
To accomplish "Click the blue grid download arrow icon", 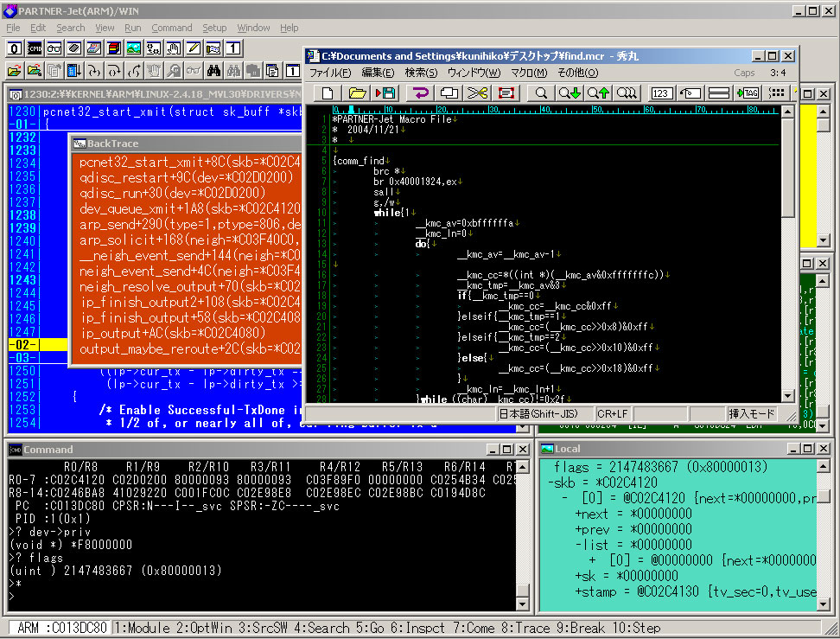I will coord(74,70).
